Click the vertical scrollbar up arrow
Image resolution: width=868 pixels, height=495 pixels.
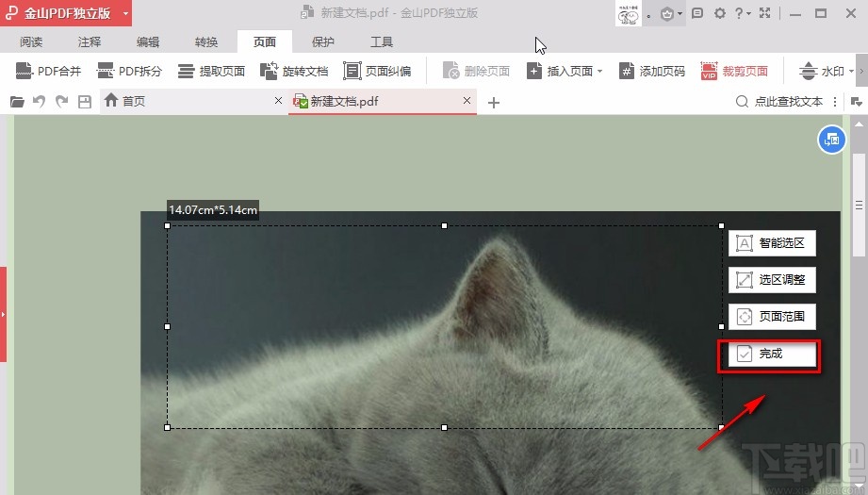tap(860, 124)
